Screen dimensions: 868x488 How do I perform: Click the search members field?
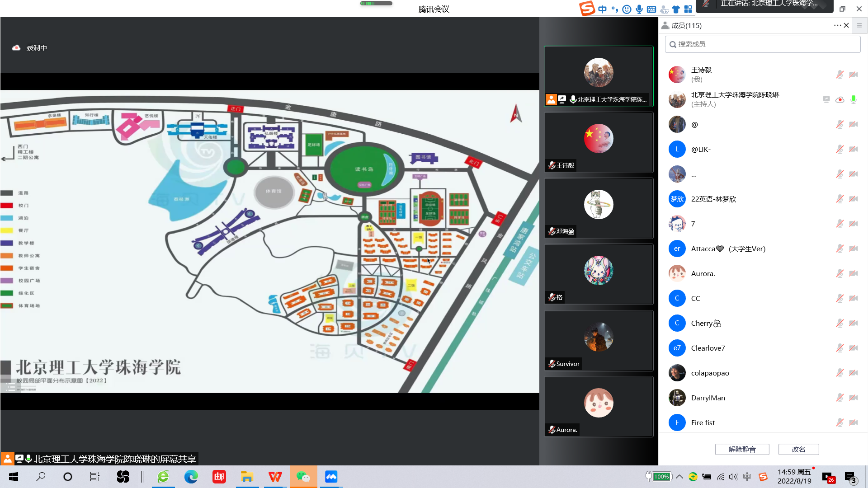(x=762, y=44)
